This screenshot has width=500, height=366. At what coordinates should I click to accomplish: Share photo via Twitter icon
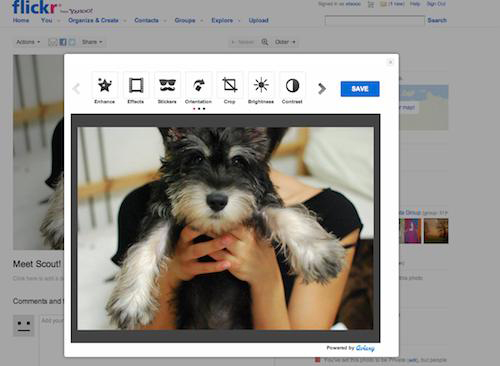point(72,42)
